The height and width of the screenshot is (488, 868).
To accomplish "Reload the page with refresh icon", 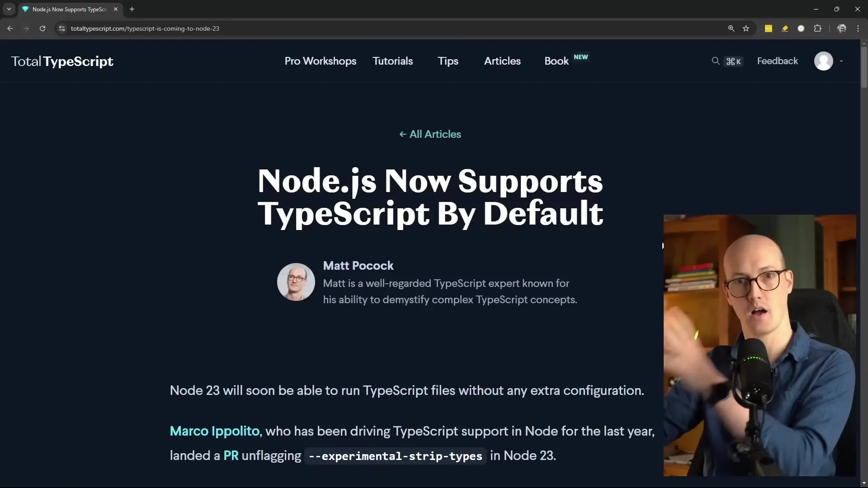I will 42,28.
